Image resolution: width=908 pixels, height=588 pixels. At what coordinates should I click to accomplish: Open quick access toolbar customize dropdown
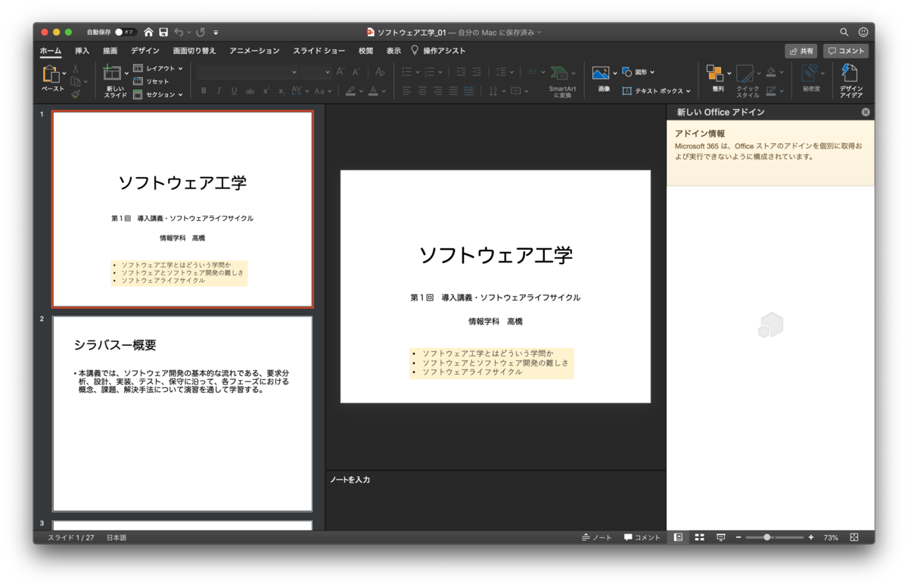point(216,33)
